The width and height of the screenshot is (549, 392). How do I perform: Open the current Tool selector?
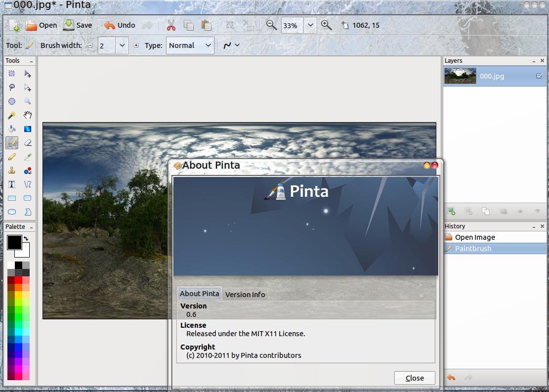(30, 45)
